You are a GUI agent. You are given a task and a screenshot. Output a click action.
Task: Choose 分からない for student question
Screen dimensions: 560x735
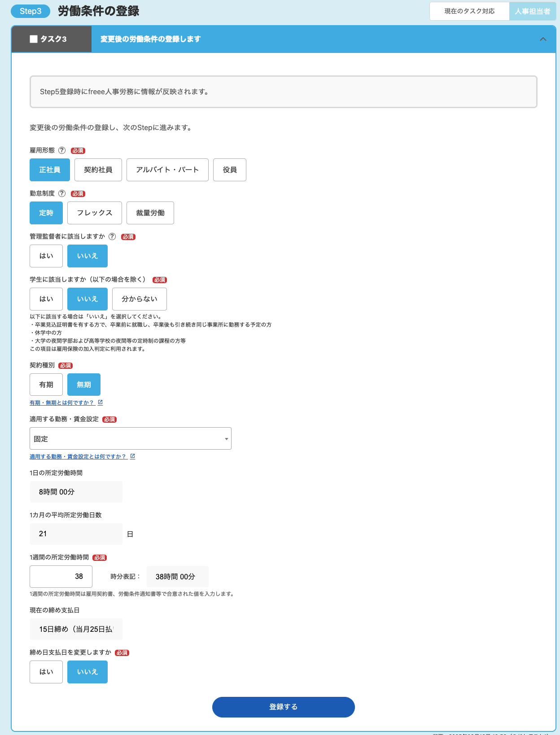pyautogui.click(x=140, y=299)
